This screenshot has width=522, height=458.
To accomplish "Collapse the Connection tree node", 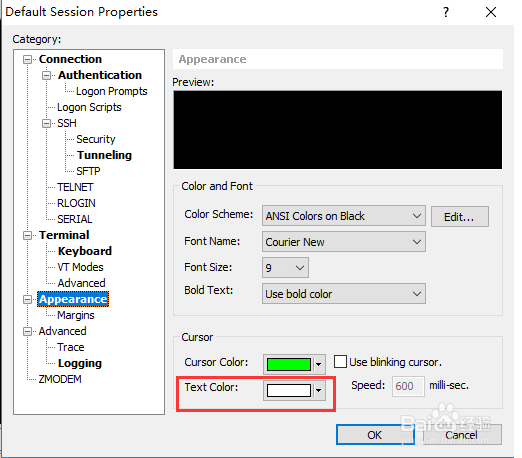I will (x=28, y=60).
